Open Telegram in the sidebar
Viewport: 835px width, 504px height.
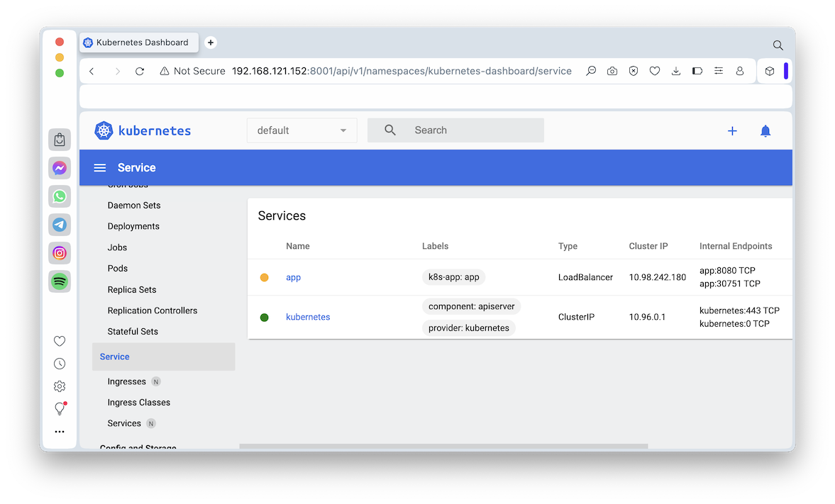(60, 225)
